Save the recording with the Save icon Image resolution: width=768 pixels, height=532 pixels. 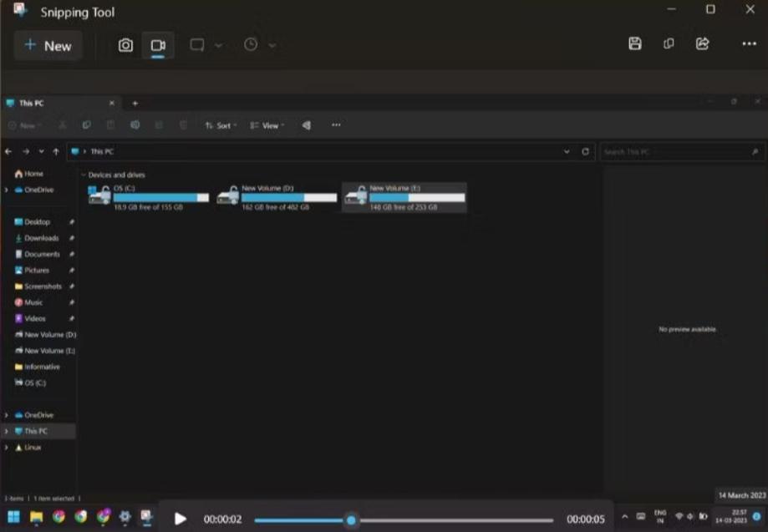click(x=635, y=43)
